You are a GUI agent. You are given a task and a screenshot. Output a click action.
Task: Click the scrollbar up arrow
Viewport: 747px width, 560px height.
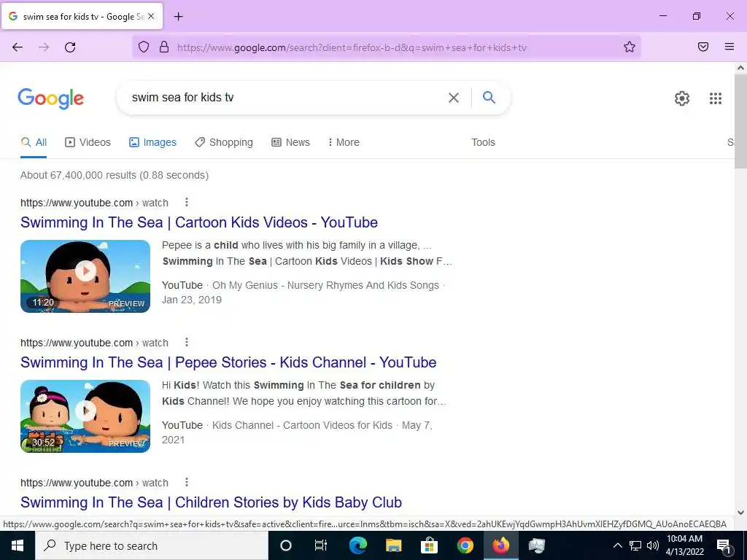(x=740, y=68)
